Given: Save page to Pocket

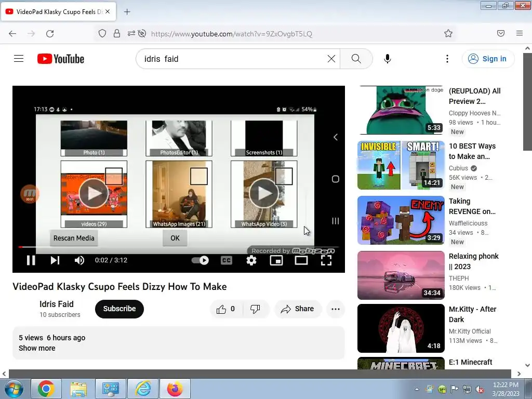Looking at the screenshot, I should coord(501,33).
